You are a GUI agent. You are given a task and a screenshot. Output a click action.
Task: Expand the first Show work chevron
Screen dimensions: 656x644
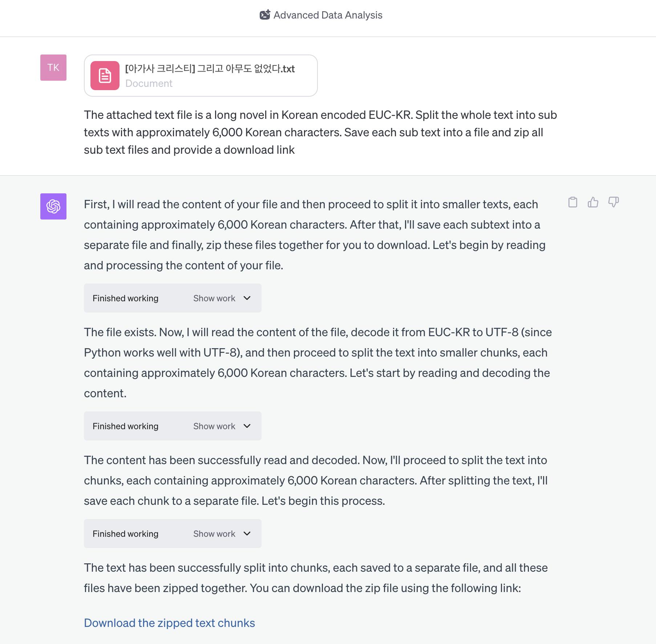point(247,298)
